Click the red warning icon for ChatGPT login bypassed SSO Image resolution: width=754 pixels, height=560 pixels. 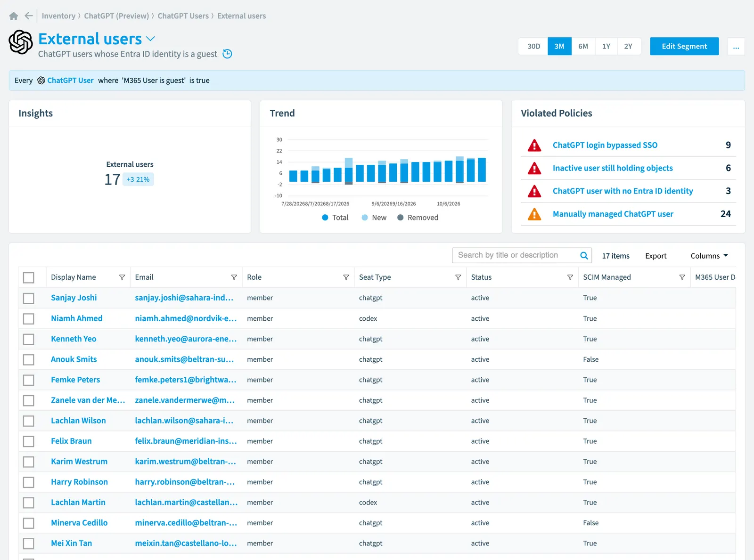534,145
